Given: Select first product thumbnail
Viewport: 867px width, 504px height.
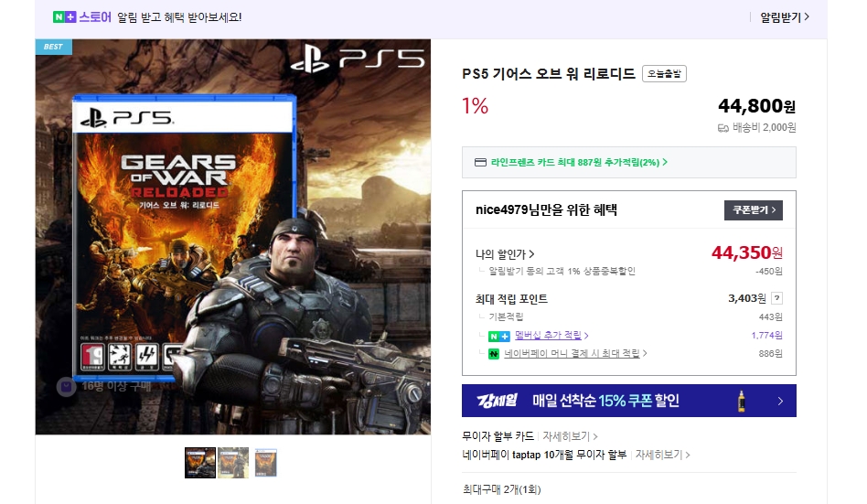Looking at the screenshot, I should [x=199, y=463].
